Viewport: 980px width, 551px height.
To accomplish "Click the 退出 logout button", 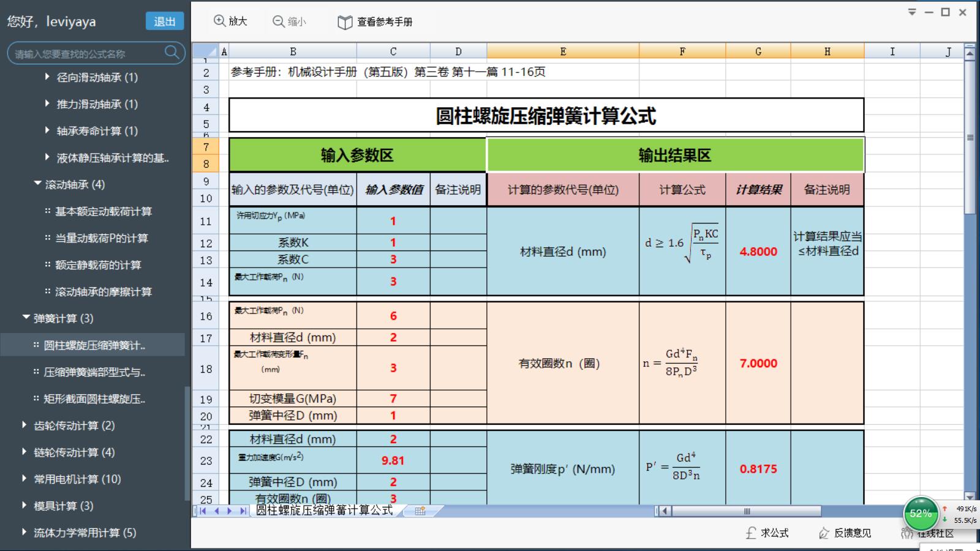I will (165, 21).
